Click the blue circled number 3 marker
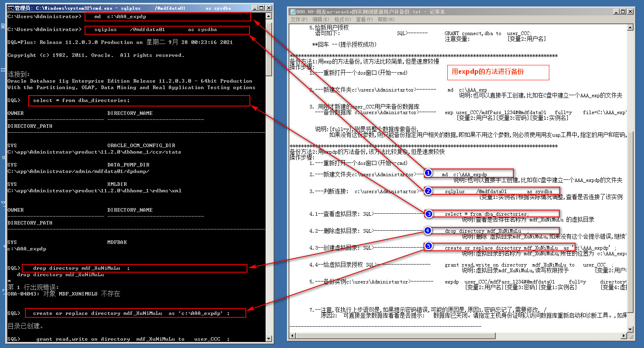Screen dimensions: 644x348 429,214
